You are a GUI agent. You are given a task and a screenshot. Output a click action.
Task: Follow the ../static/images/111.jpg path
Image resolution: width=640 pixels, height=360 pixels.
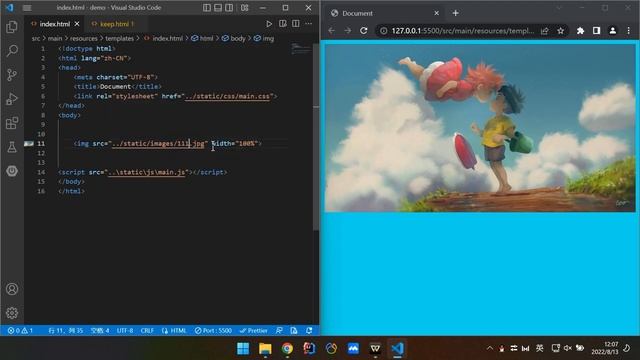point(158,144)
